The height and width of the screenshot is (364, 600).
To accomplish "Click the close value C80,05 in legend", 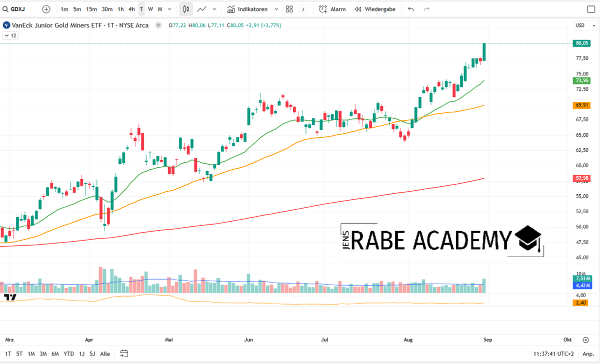I will pos(234,25).
